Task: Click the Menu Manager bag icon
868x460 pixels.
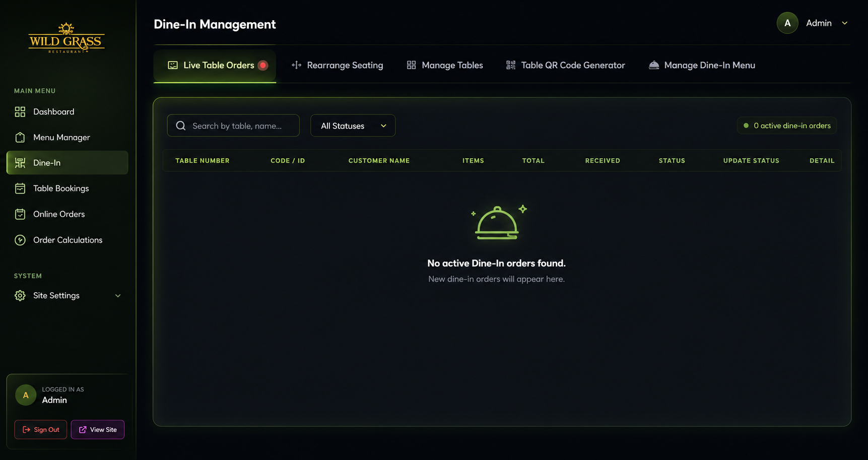Action: [20, 138]
